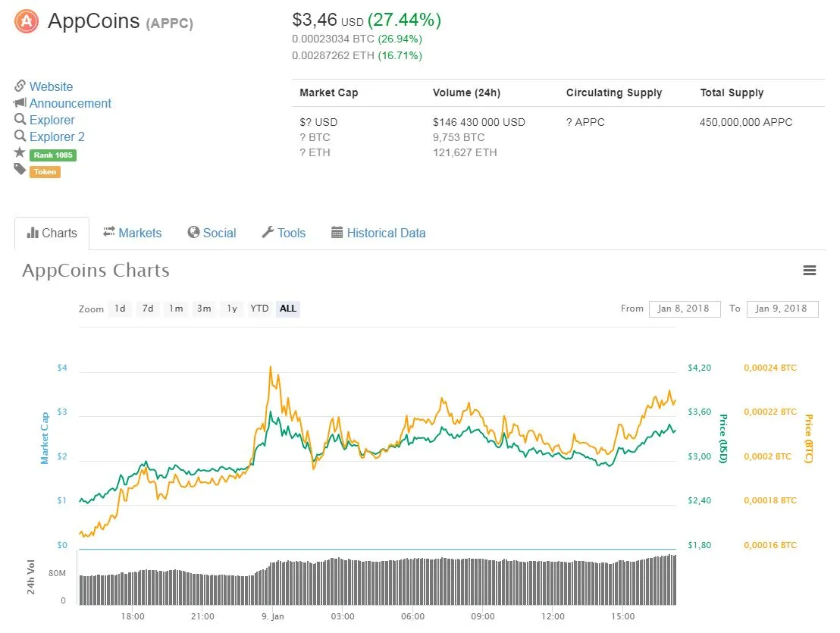This screenshot has height=633, width=840.
Task: Switch to the Social tab
Action: click(x=212, y=233)
